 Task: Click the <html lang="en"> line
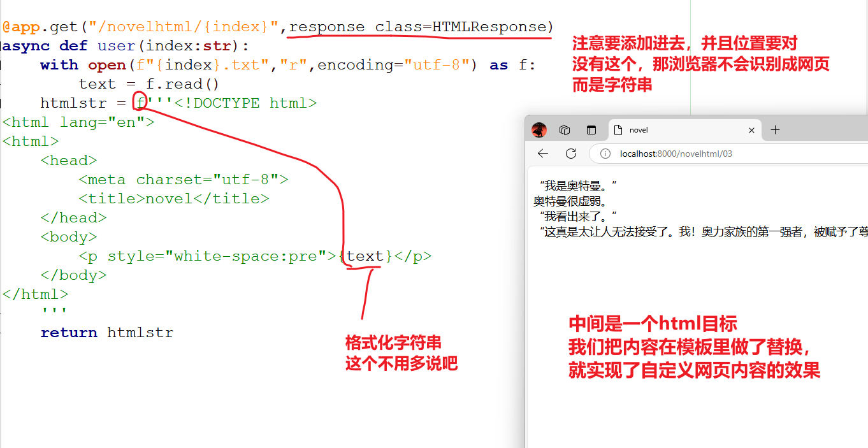pos(78,122)
